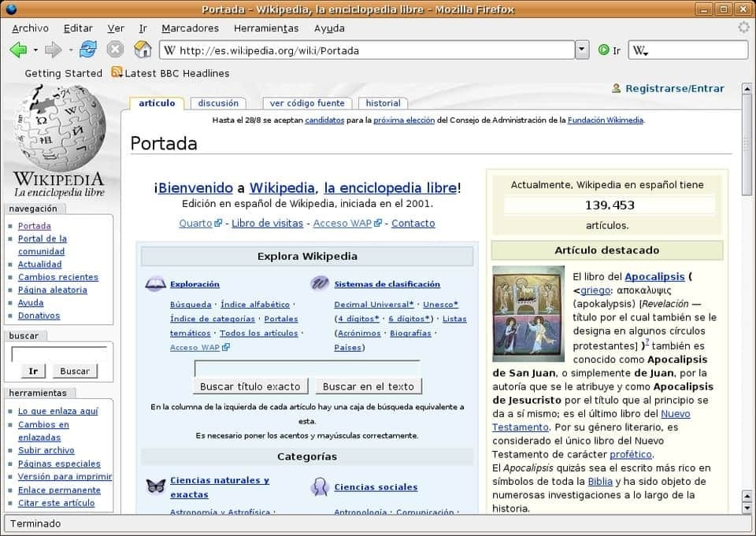Open the Archivo menu
Viewport: 756px width, 536px height.
coord(31,28)
